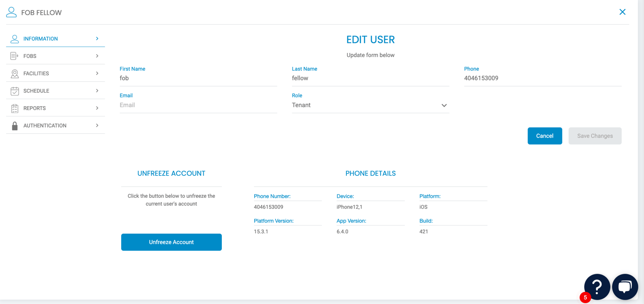Open the FACILITIES tab
Screen dimensions: 644x304
tap(55, 73)
